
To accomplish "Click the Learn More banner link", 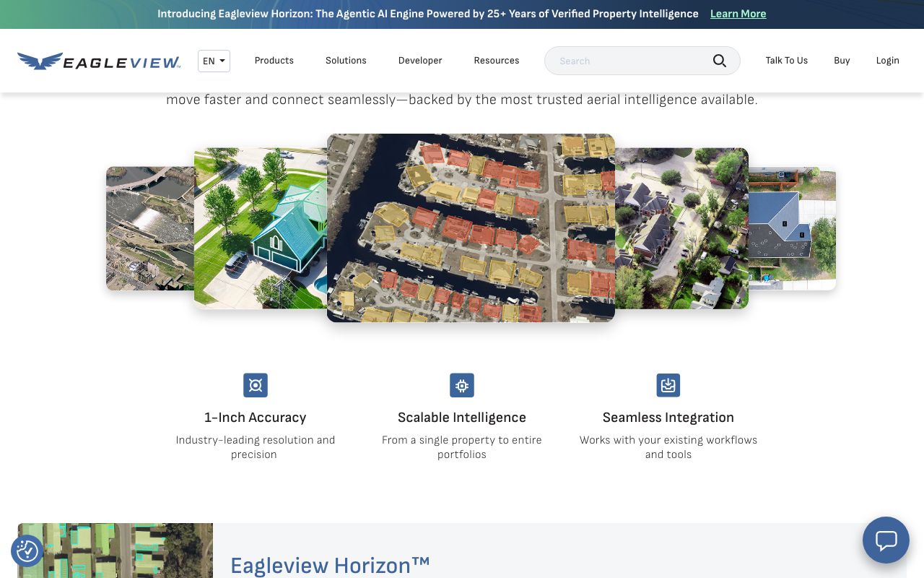I will coord(738,14).
